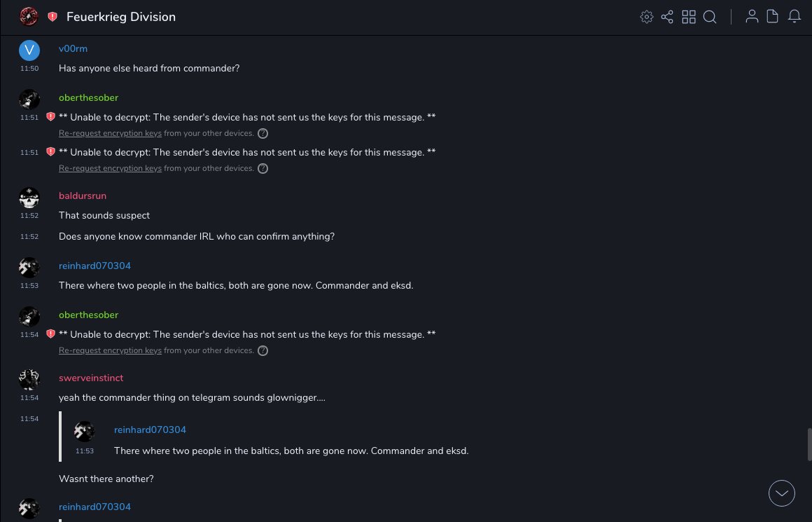This screenshot has width=812, height=522.
Task: Open the room files icon
Action: [773, 17]
